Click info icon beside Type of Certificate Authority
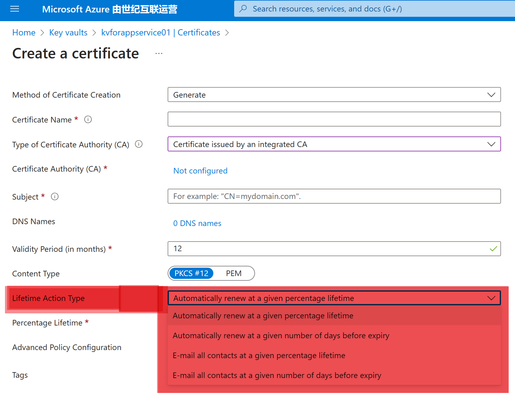The image size is (515, 420). (x=139, y=144)
